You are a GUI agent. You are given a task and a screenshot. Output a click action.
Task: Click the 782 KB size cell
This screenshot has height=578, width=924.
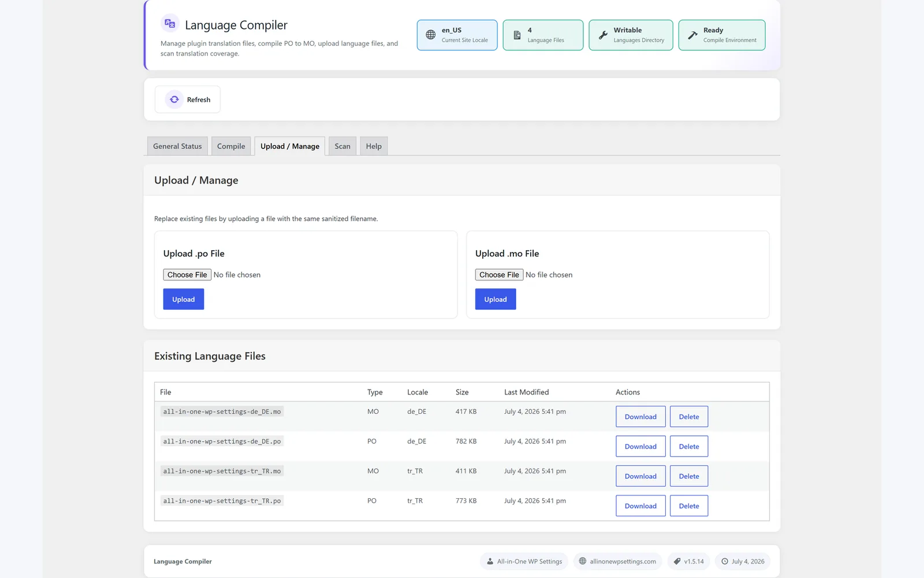tap(466, 441)
